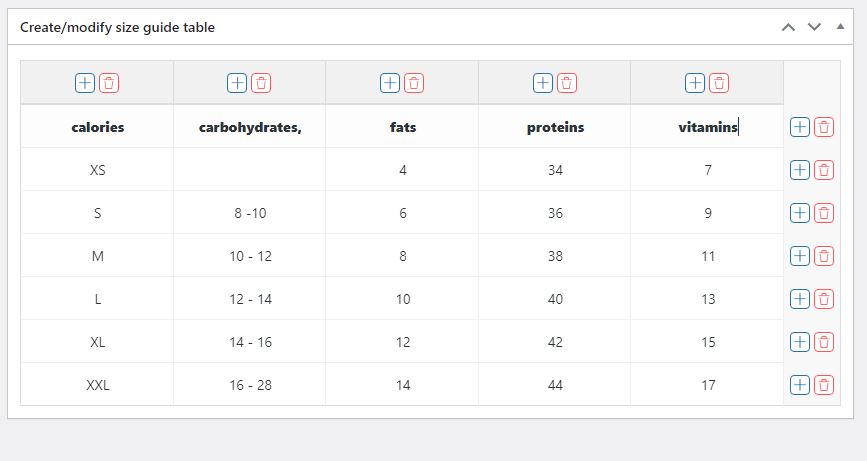Add a row below the XS row
This screenshot has height=461, width=867.
(x=800, y=170)
